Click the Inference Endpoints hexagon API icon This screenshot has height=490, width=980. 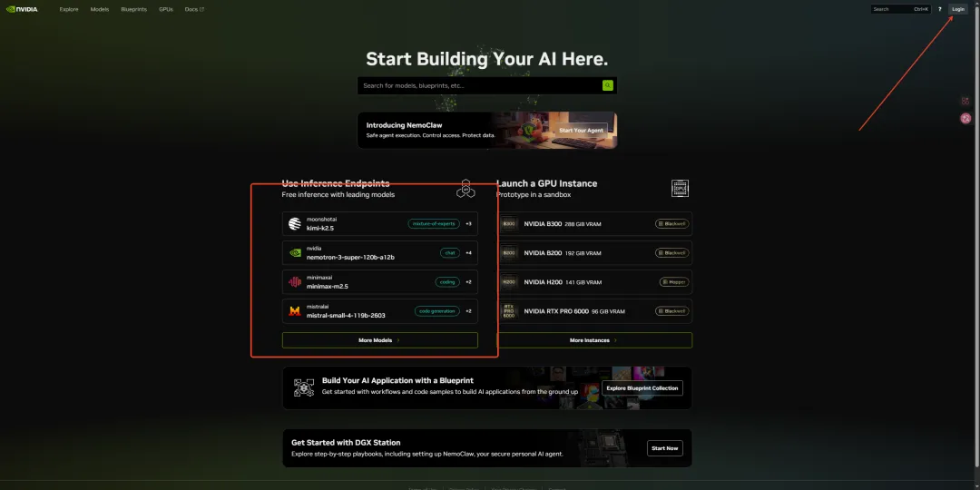[465, 188]
